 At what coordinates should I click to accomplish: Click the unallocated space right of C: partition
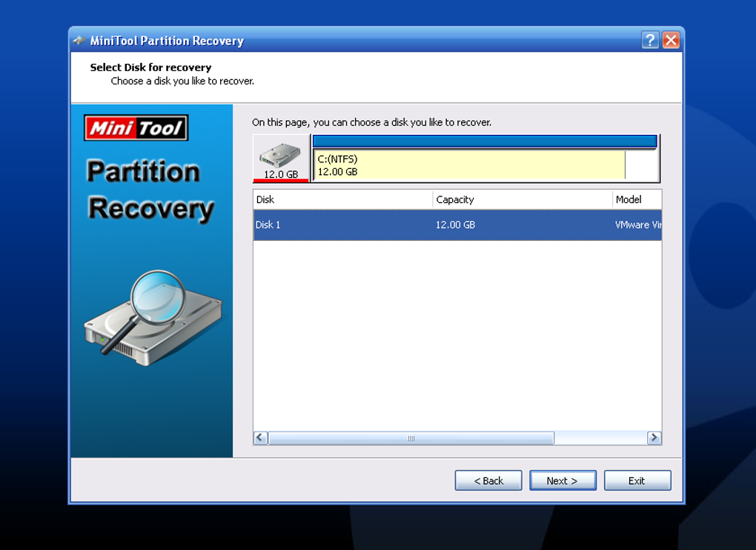pos(641,165)
